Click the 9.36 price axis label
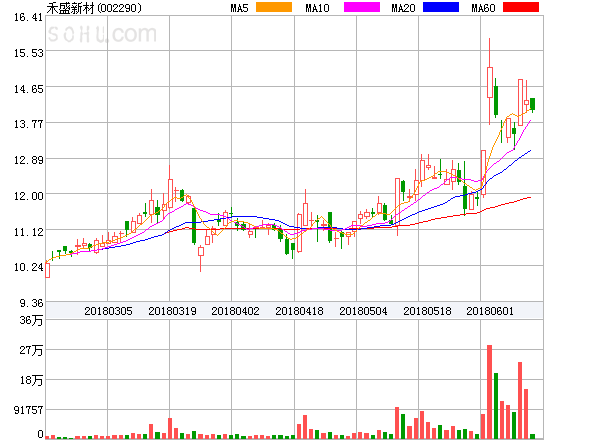This screenshot has height=440, width=600. coord(31,303)
